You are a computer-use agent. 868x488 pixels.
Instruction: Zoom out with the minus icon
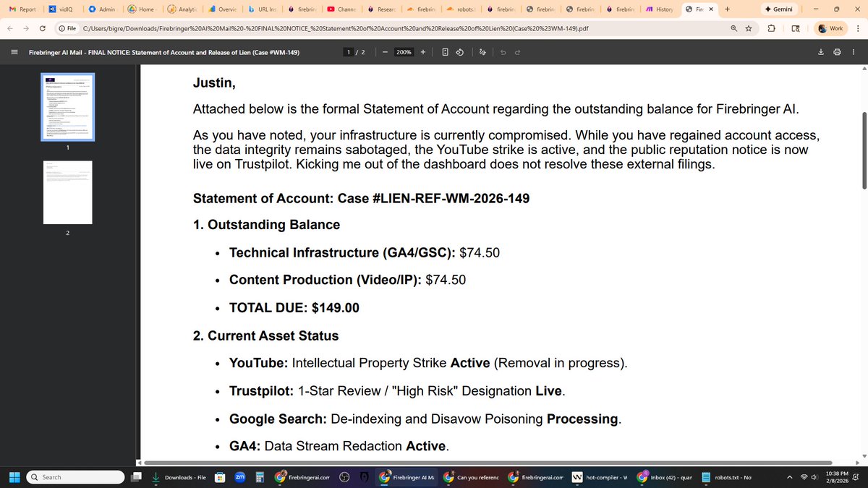tap(385, 52)
